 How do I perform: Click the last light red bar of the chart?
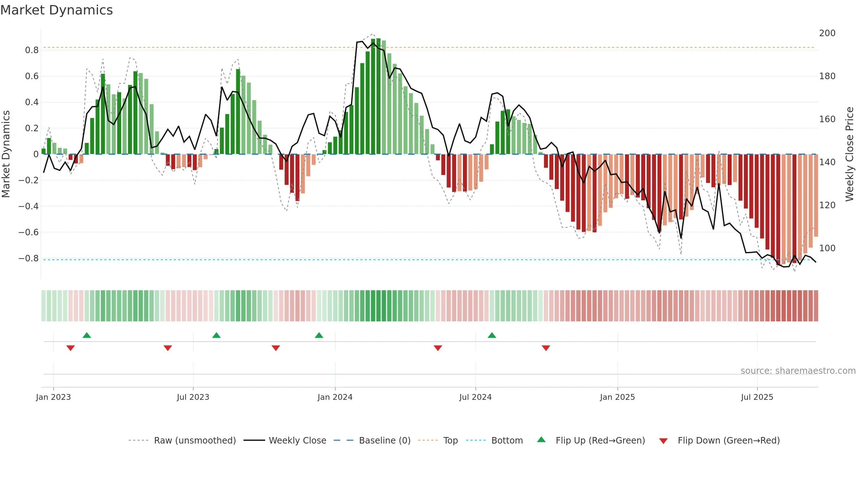coord(816,196)
